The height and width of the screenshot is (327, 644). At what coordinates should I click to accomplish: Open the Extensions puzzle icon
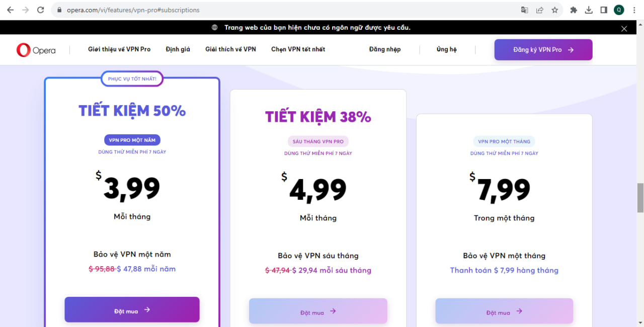tap(574, 10)
